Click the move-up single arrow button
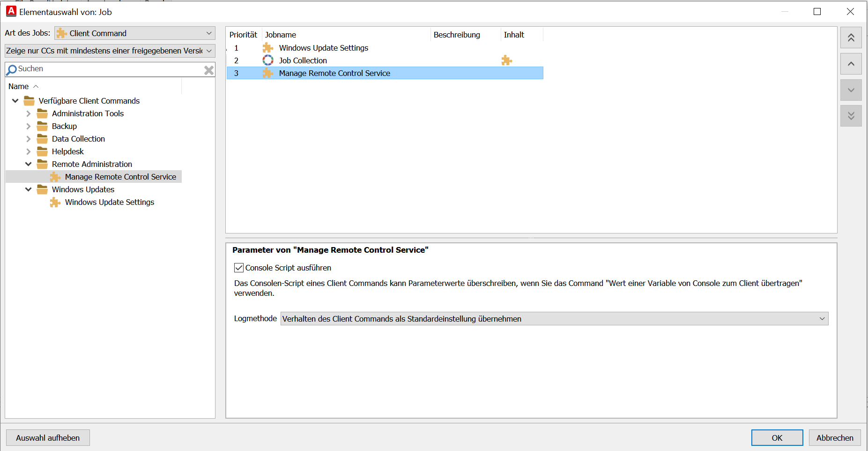The height and width of the screenshot is (451, 868). [x=851, y=64]
